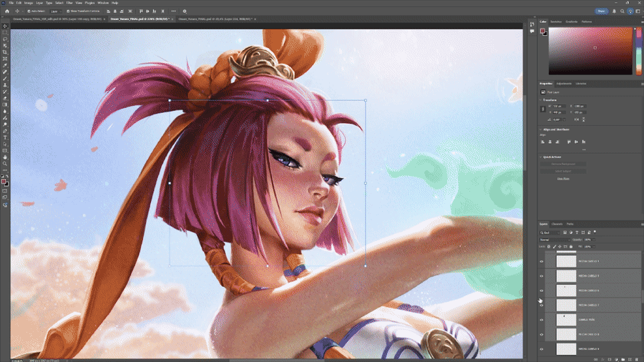This screenshot has height=362, width=644.
Task: Click flip vertical in Properties
Action: click(x=583, y=119)
